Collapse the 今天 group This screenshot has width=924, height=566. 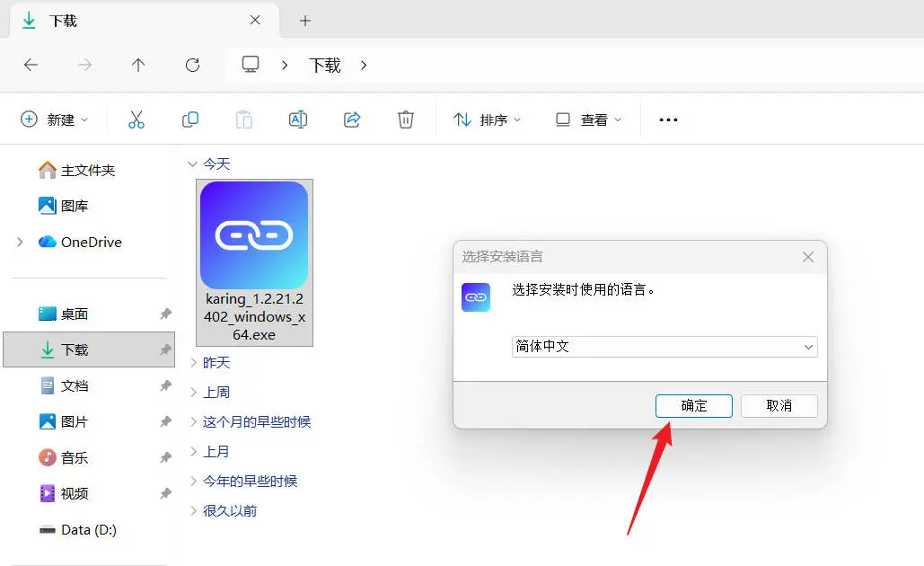[192, 164]
